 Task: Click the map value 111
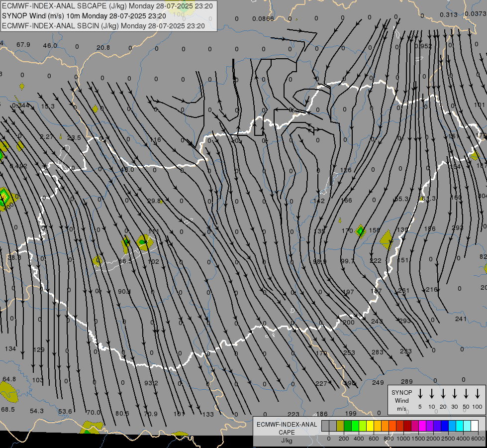coord(154,231)
